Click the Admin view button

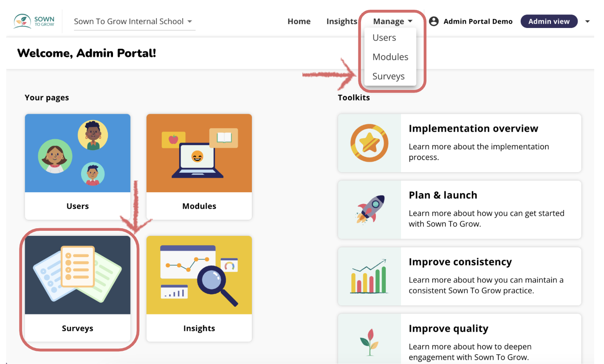tap(549, 21)
